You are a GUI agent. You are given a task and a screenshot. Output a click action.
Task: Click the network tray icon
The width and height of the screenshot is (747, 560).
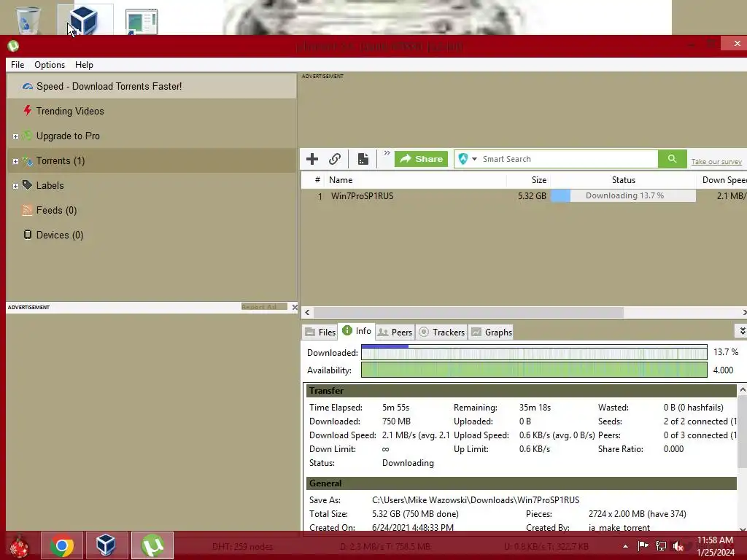coord(661,546)
